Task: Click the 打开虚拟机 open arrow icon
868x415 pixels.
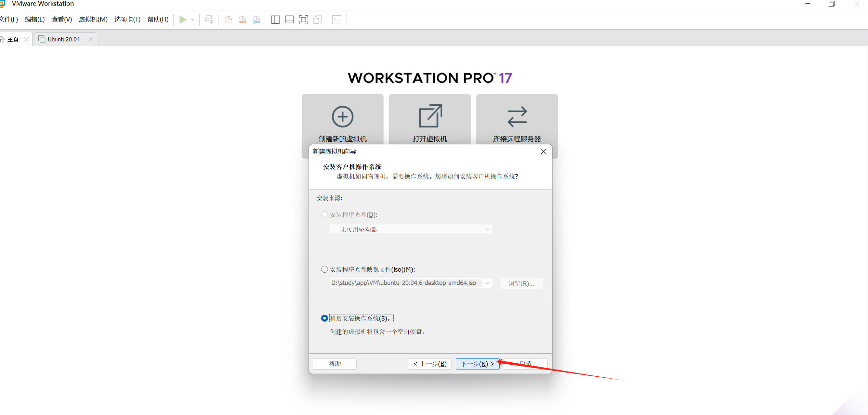Action: (x=430, y=116)
